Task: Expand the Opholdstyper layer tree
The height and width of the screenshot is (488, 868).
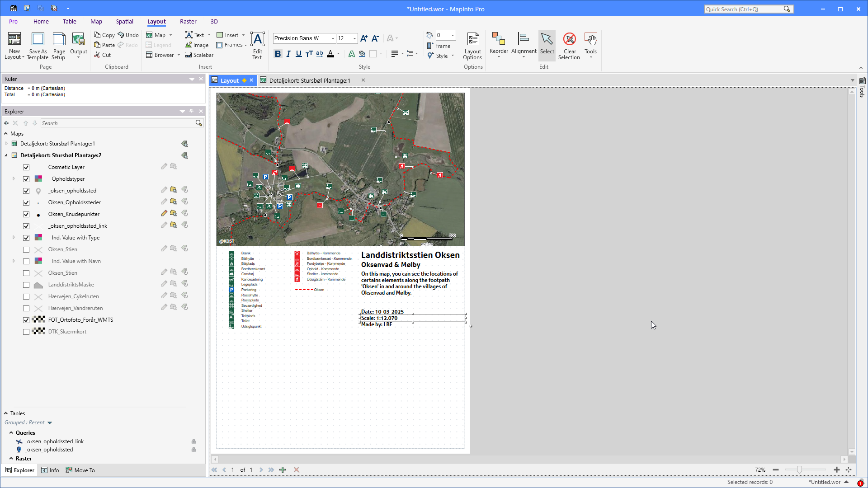Action: (x=14, y=178)
